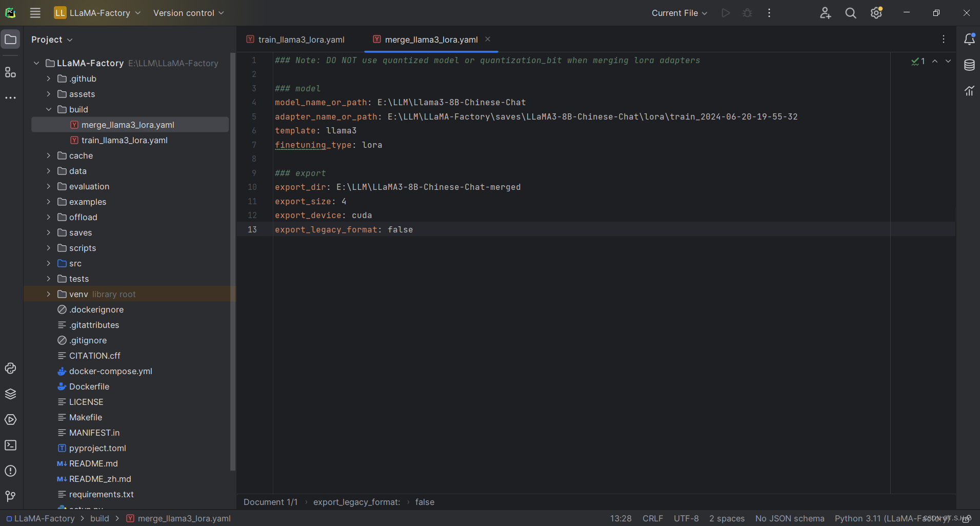
Task: Expand the saves folder
Action: click(49, 232)
